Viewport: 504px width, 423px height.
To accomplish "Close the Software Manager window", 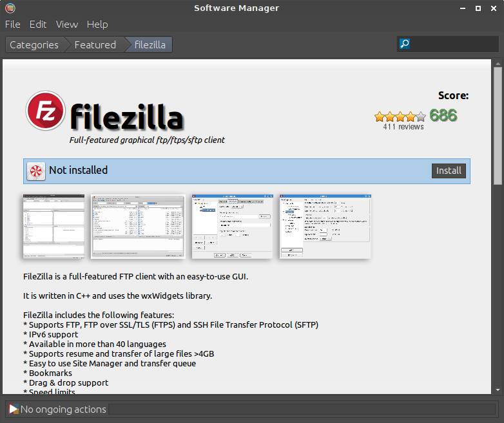I will 494,8.
